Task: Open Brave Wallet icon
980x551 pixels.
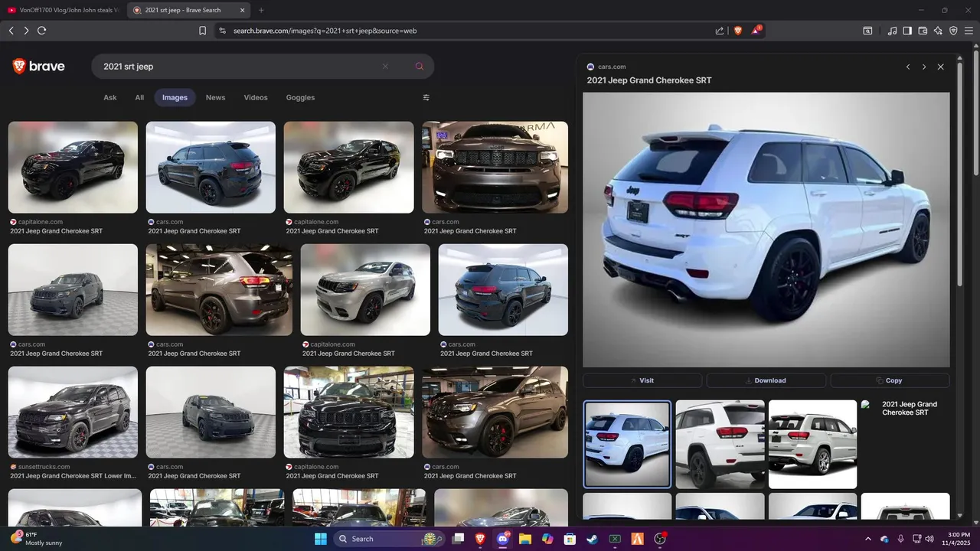Action: tap(923, 31)
